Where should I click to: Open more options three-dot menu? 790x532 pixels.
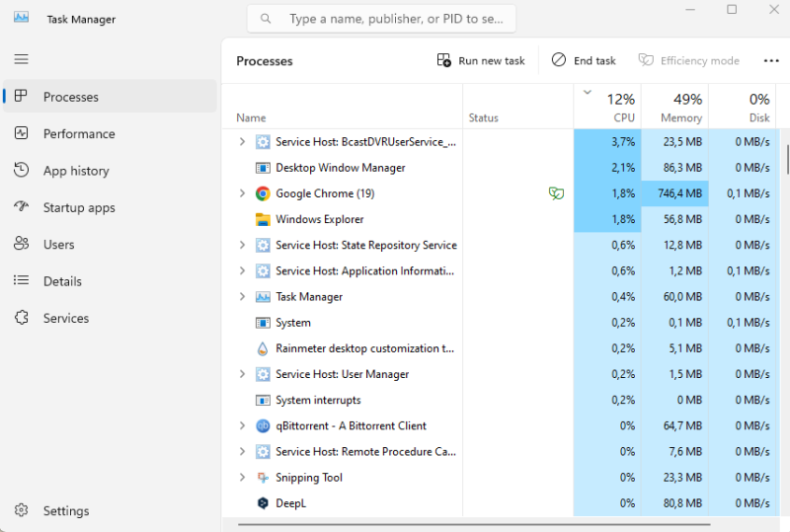click(771, 61)
